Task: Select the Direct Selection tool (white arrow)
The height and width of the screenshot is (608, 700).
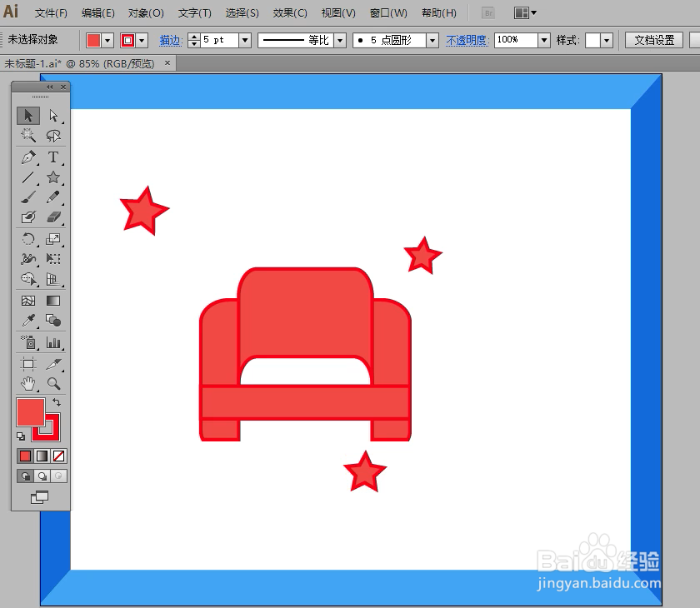Action: [x=53, y=116]
